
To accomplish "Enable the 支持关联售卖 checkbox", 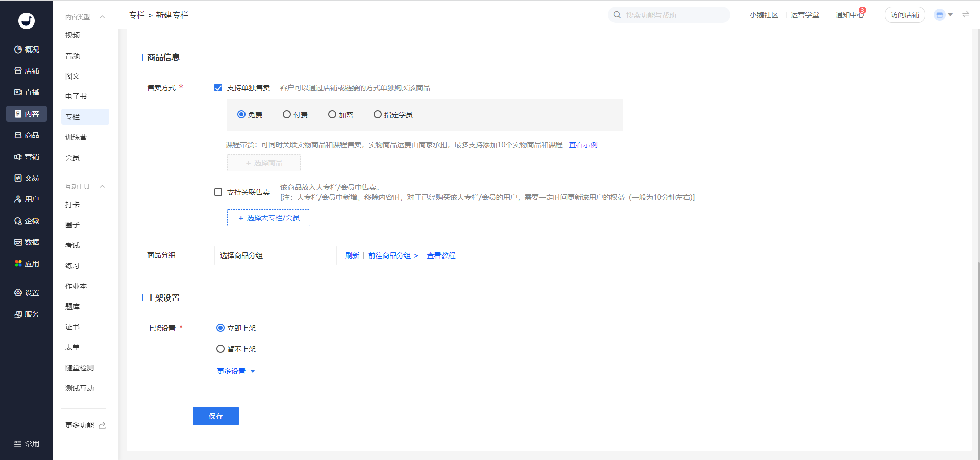I will pyautogui.click(x=218, y=192).
